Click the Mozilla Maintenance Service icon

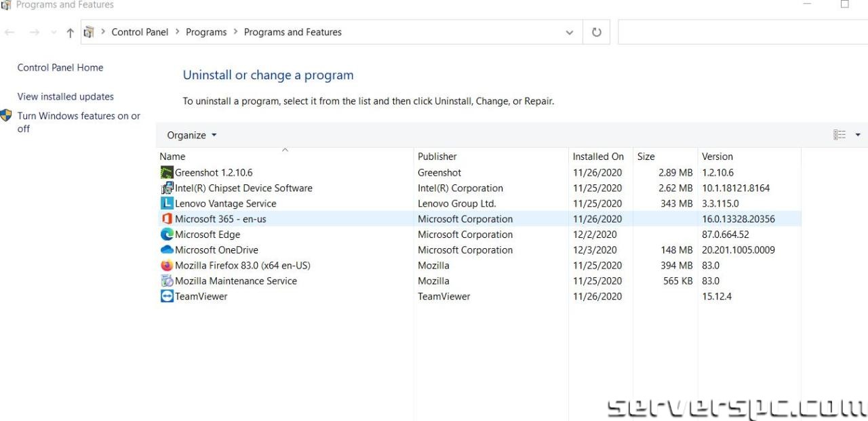tap(167, 281)
